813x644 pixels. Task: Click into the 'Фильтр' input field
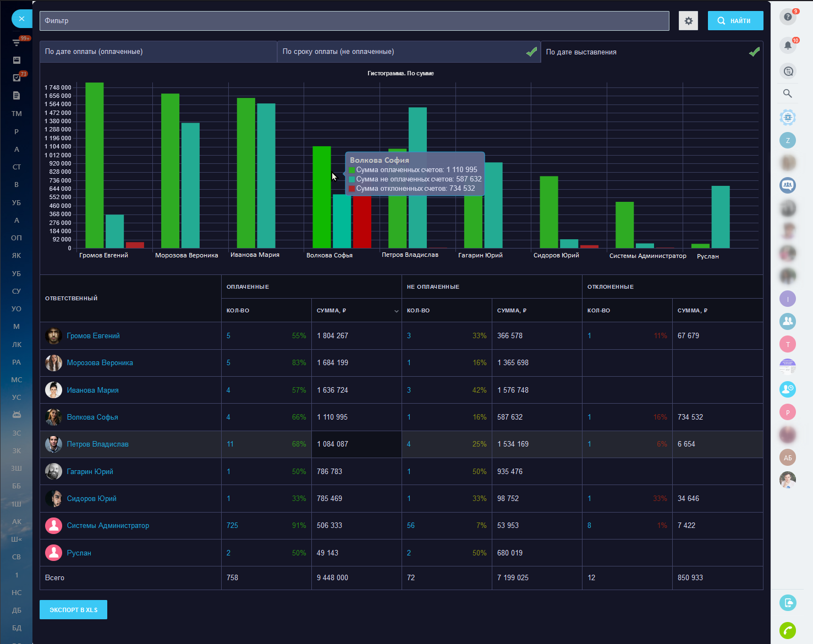(x=354, y=21)
